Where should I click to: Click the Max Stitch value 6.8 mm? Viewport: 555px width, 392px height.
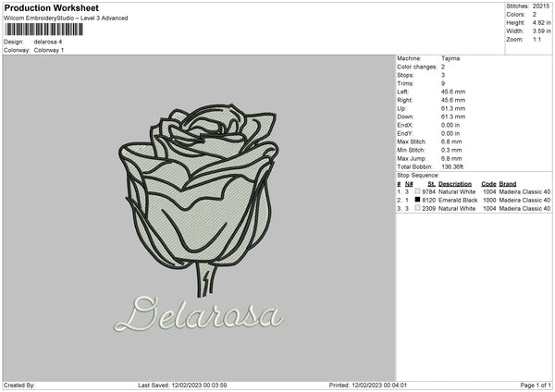pyautogui.click(x=451, y=141)
